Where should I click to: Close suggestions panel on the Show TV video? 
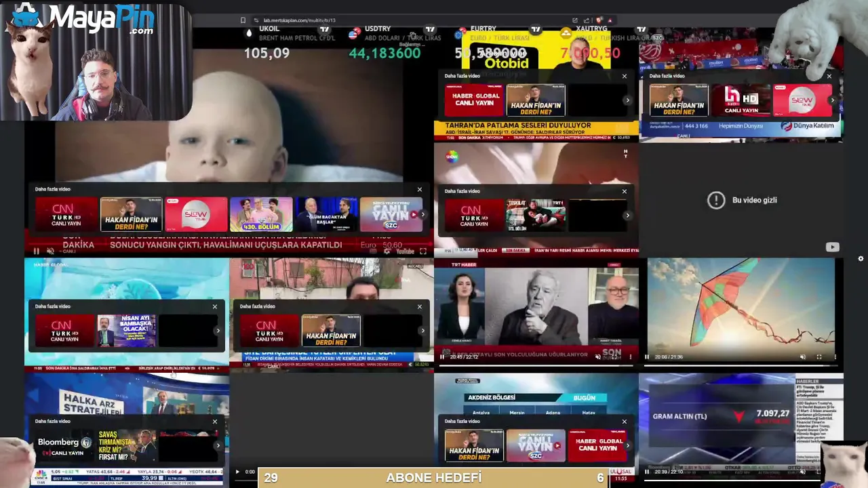pyautogui.click(x=625, y=191)
